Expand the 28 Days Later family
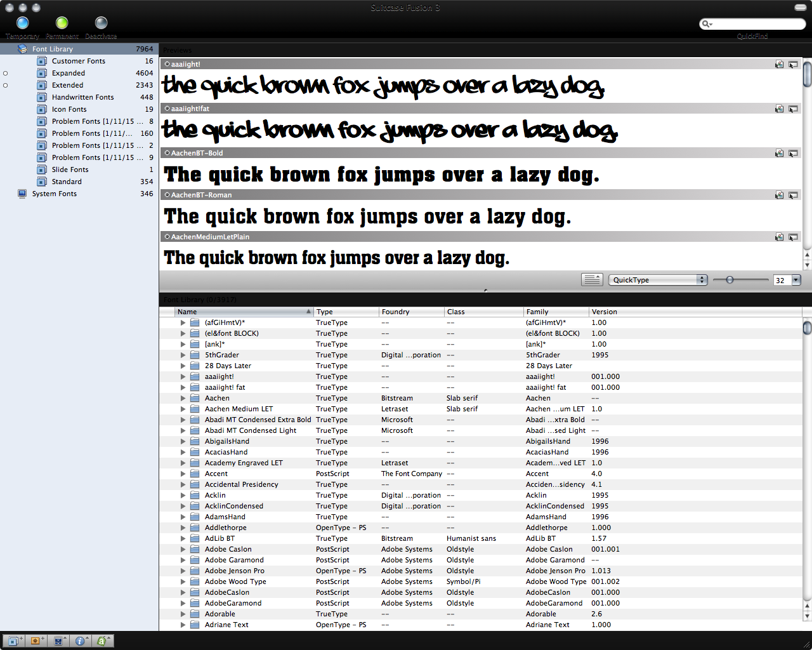812x650 pixels. tap(183, 366)
